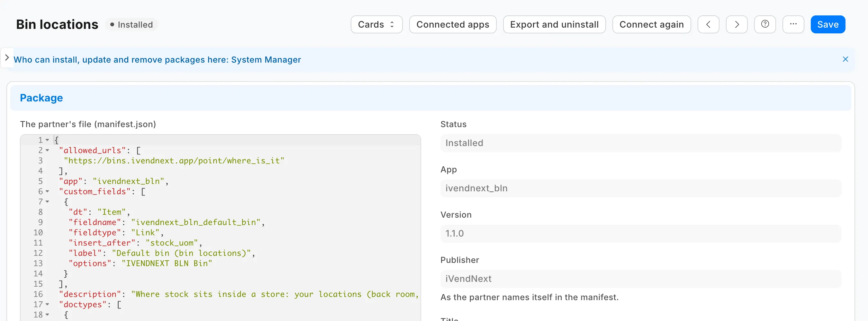Viewport: 868px width, 321px height.
Task: Fold the custom_fields array at line 6
Action: [x=48, y=191]
